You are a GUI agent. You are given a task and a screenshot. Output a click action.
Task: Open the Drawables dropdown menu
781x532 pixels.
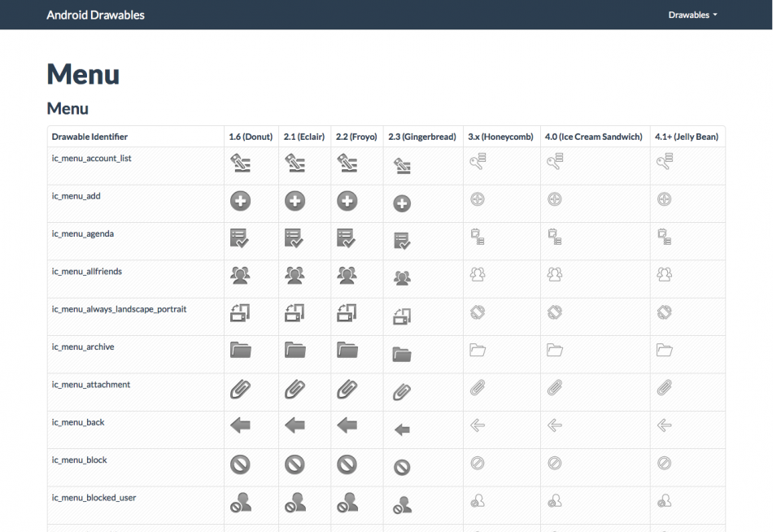click(x=692, y=15)
